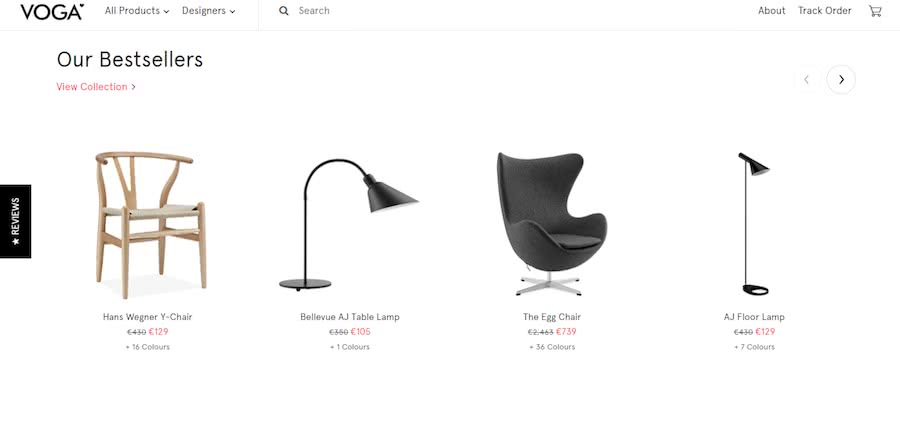
Task: Open Track Order page
Action: tap(825, 11)
